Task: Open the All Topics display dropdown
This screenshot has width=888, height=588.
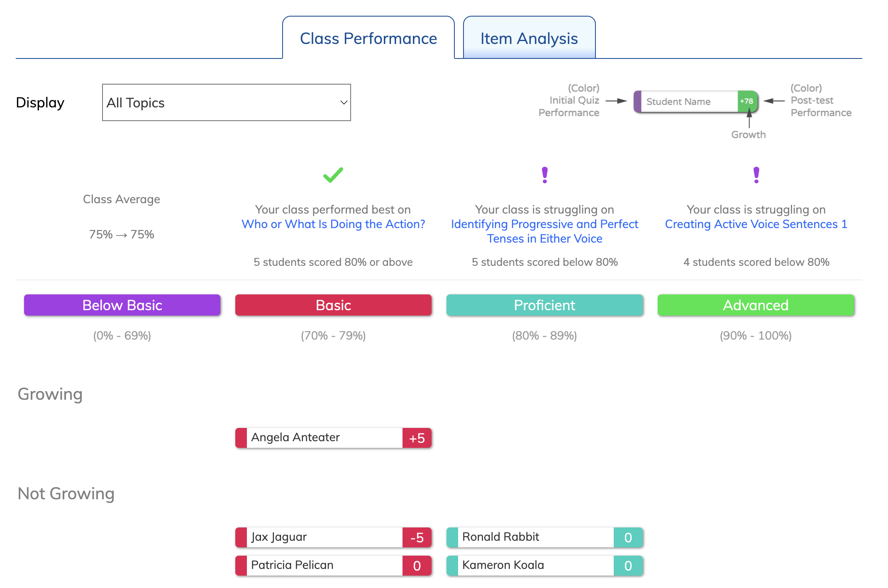Action: (227, 102)
